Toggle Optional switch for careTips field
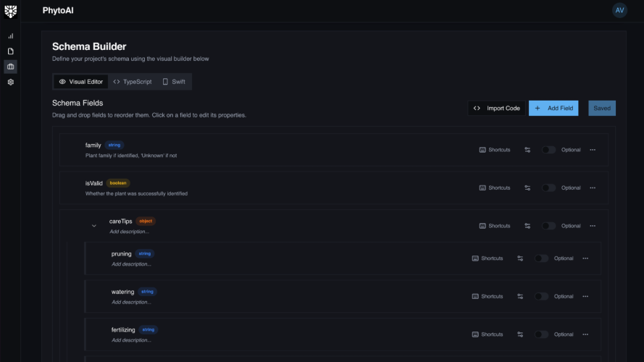 (548, 226)
